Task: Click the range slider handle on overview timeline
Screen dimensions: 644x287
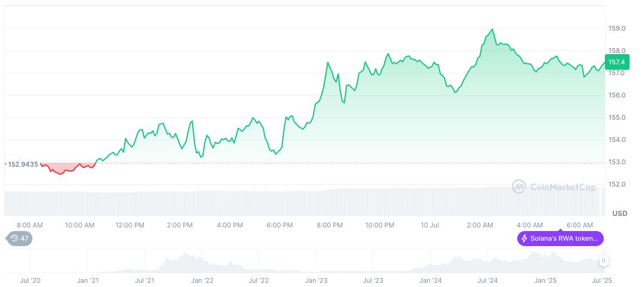Action: point(603,261)
